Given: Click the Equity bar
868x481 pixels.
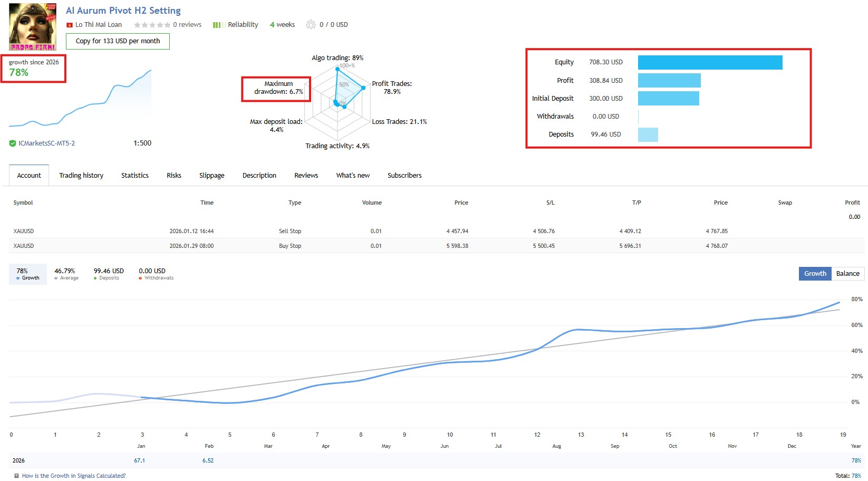Looking at the screenshot, I should (x=710, y=62).
